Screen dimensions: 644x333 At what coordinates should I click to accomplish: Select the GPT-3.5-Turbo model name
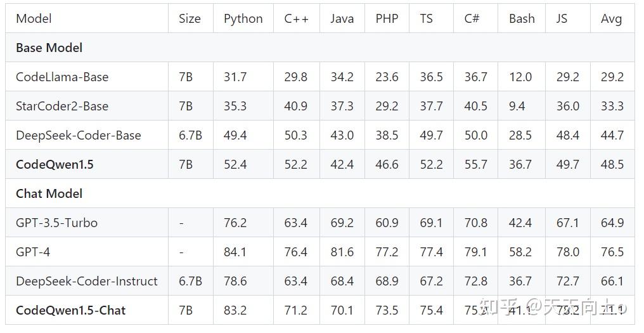point(56,223)
